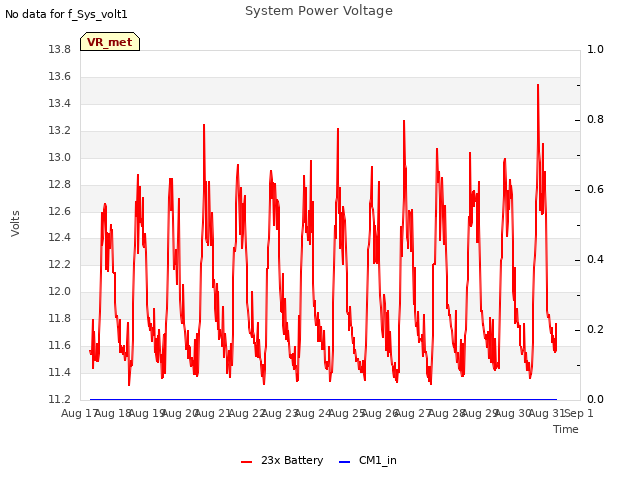640x480 pixels.
Task: Click the 12.2 left axis tick label
Action: tap(60, 264)
